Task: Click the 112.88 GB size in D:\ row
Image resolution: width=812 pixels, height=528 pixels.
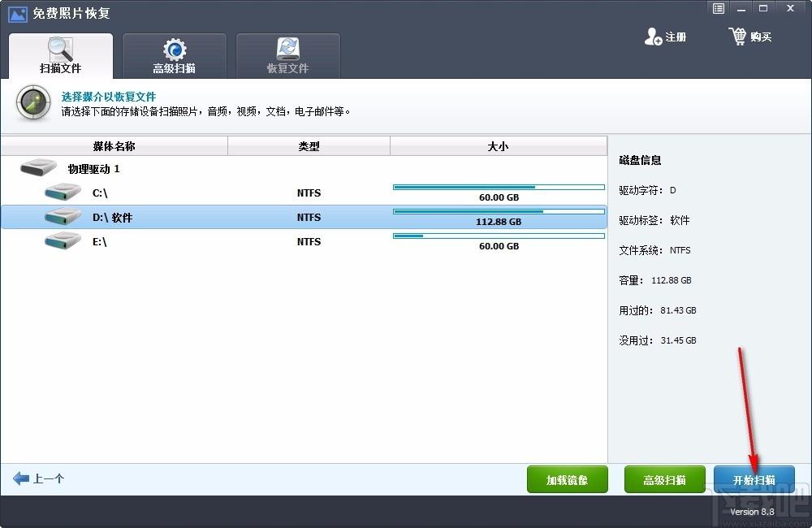Action: [x=499, y=222]
